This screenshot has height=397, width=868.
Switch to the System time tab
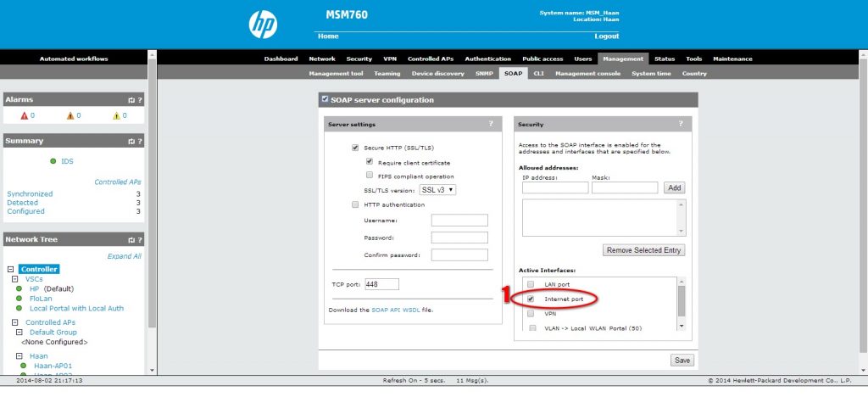(651, 73)
